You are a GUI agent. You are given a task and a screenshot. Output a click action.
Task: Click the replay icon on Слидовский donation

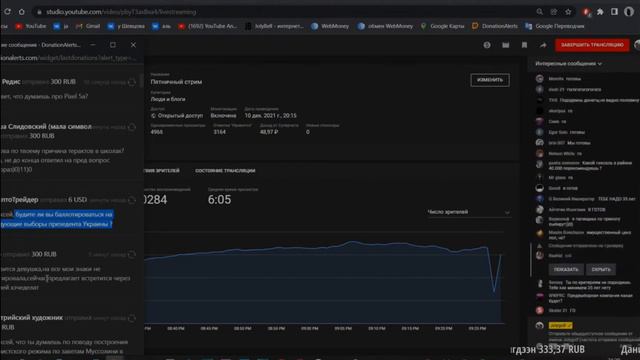[131, 127]
